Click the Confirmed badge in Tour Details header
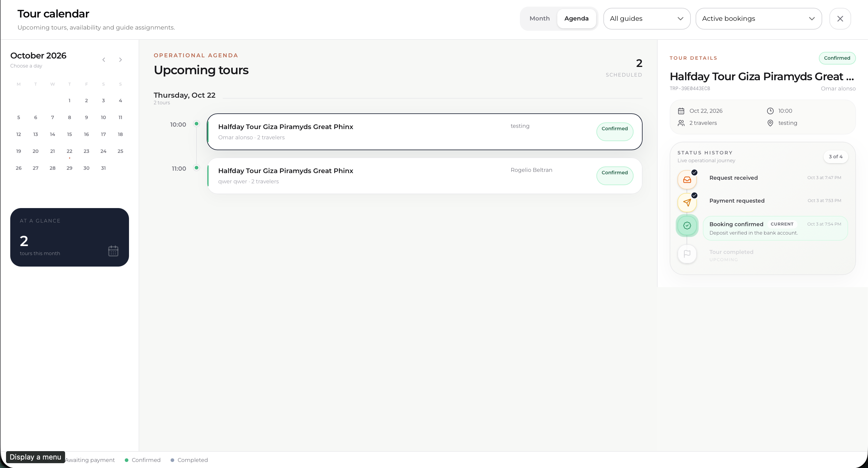Viewport: 868px width, 468px height. [x=837, y=58]
